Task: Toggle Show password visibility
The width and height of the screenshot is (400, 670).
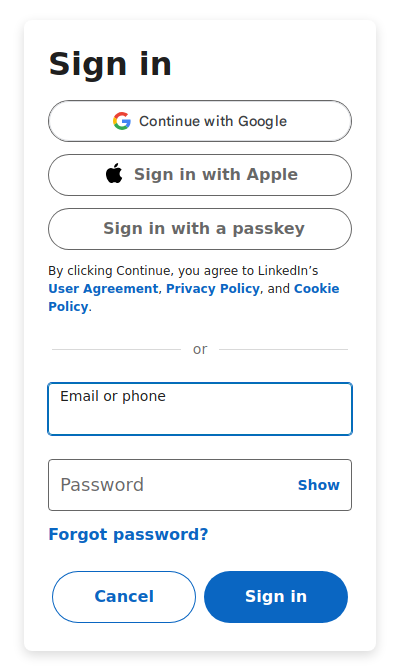Action: tap(319, 485)
